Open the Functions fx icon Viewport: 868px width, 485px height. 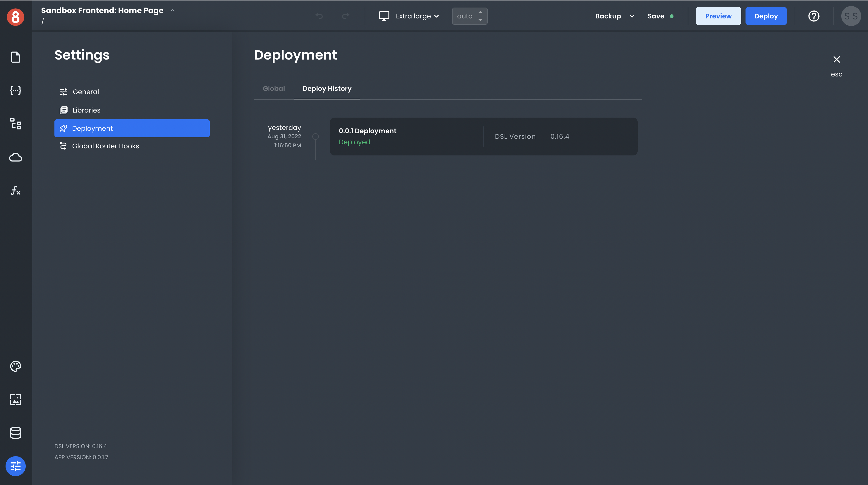coord(16,191)
